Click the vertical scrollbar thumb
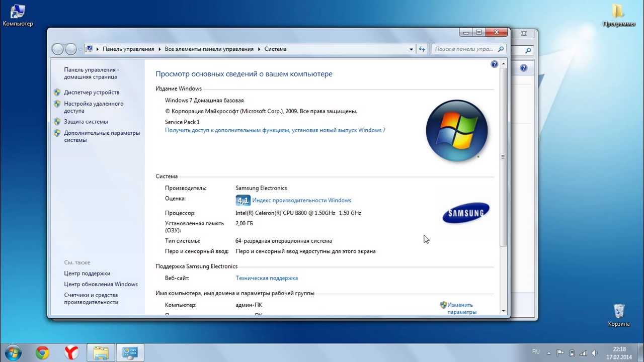Viewport: 644px width, 362px height. pyautogui.click(x=503, y=157)
